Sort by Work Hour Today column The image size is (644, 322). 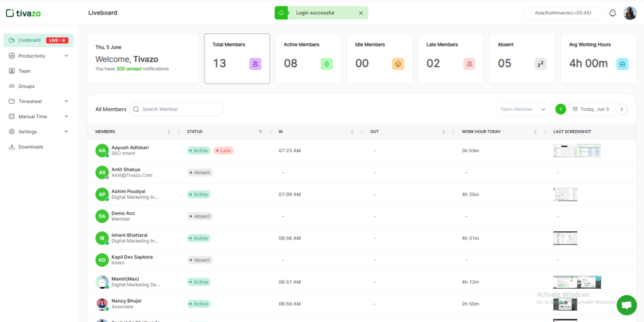click(x=535, y=132)
